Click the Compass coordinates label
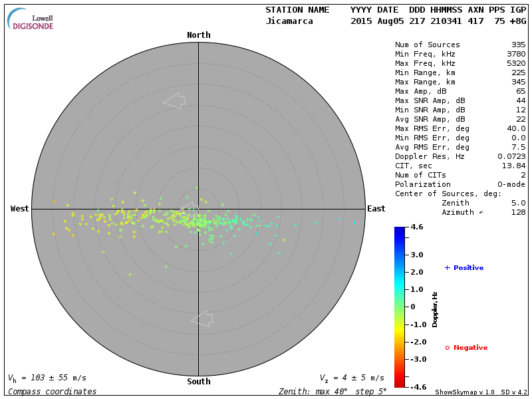532x399 pixels. 52,392
